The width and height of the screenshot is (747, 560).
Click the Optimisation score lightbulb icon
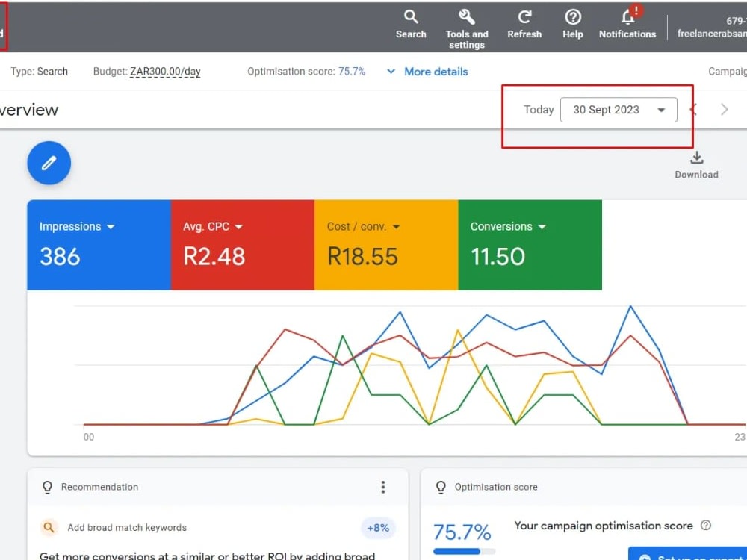[441, 487]
